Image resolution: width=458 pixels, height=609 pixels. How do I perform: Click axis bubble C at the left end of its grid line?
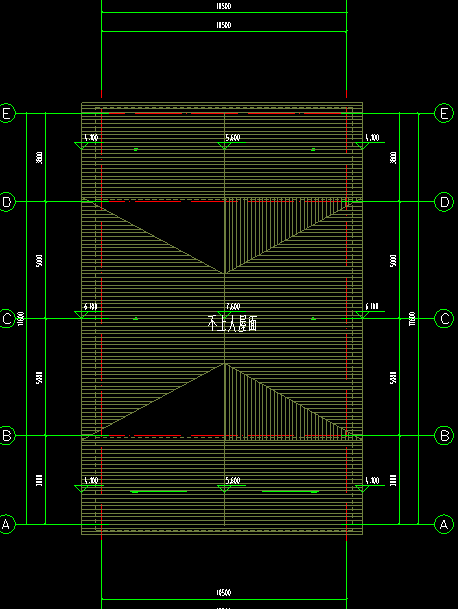coord(7,319)
